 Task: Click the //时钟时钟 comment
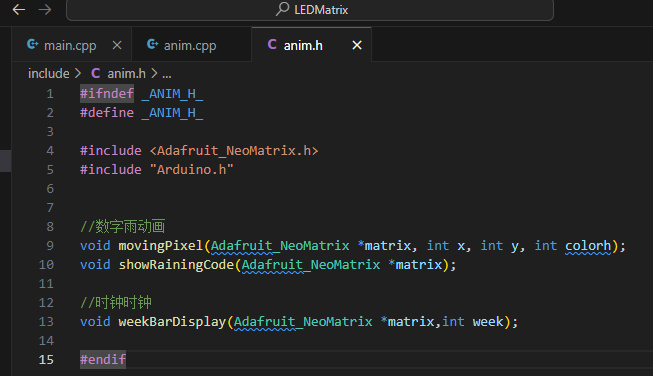point(116,302)
